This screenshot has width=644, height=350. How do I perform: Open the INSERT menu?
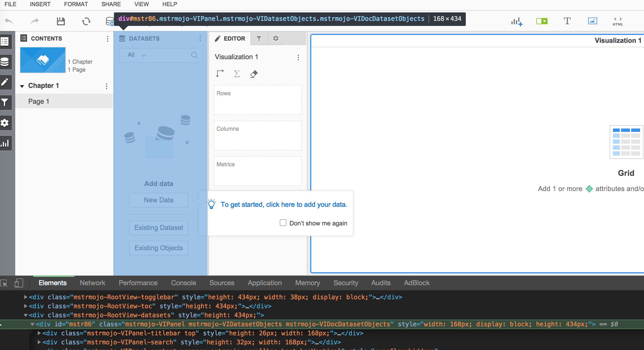click(40, 4)
